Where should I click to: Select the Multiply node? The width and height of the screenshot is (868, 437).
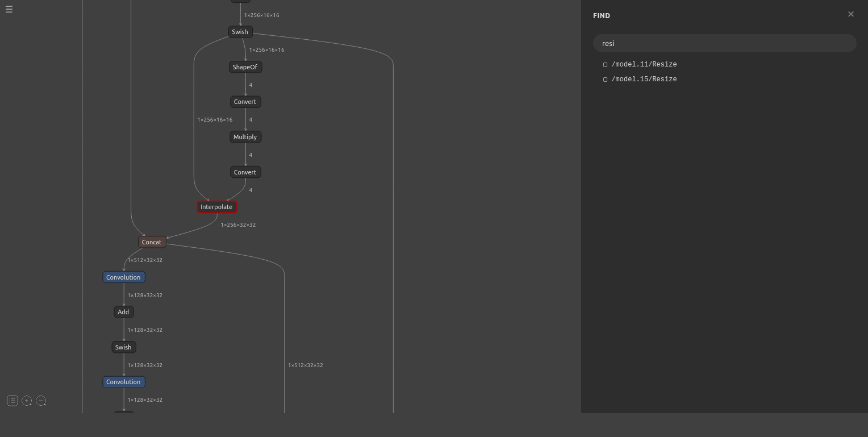(x=245, y=137)
